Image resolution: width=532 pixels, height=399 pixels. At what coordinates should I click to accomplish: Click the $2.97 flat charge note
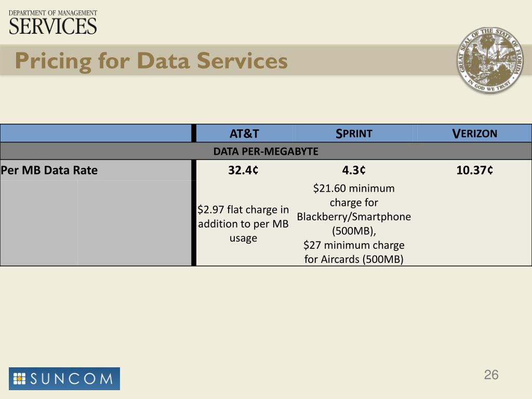coord(243,223)
